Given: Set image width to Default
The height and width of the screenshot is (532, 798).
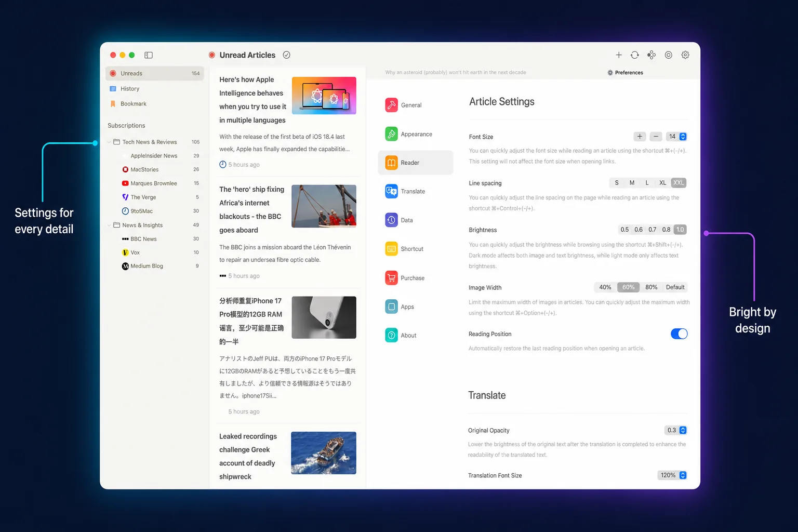Looking at the screenshot, I should (675, 287).
